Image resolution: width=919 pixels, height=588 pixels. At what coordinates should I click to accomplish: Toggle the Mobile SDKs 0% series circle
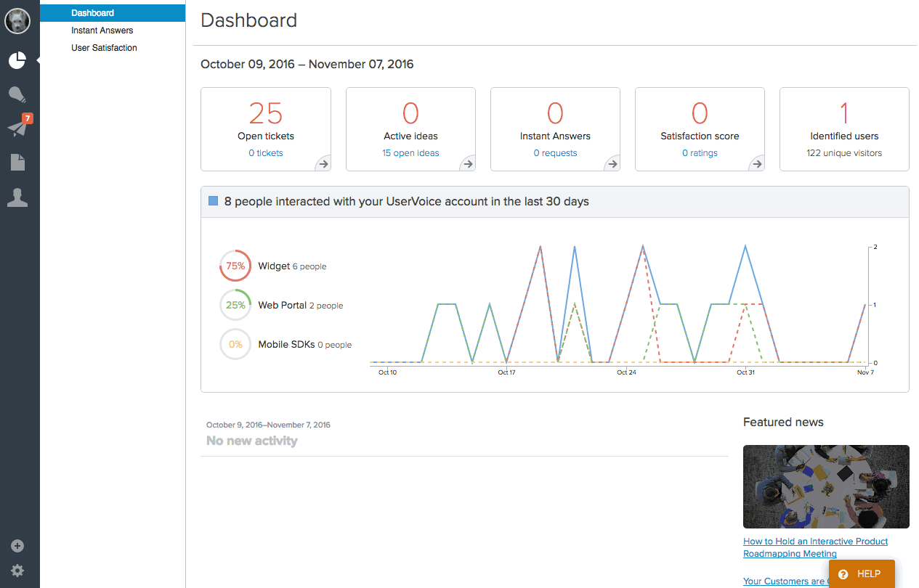[x=235, y=345]
